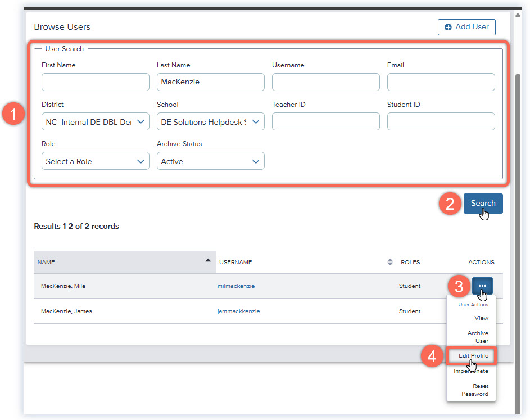Select "Impersonate" from the user menu
The width and height of the screenshot is (530, 420).
click(472, 371)
